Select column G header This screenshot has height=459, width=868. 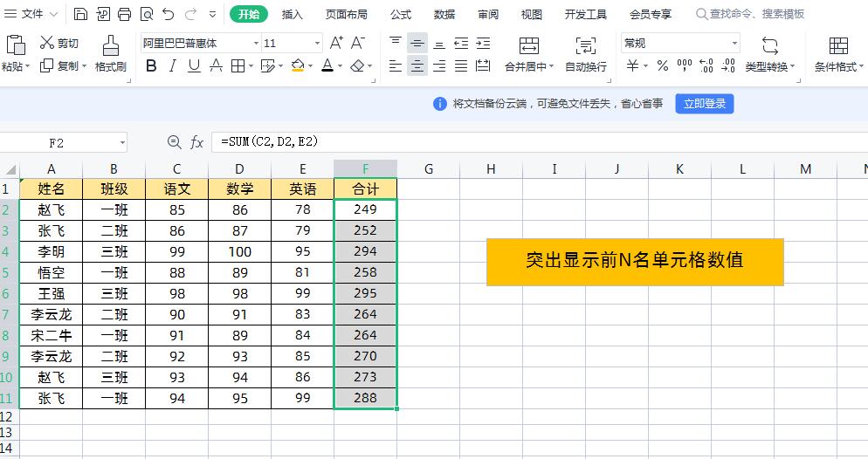click(x=429, y=169)
